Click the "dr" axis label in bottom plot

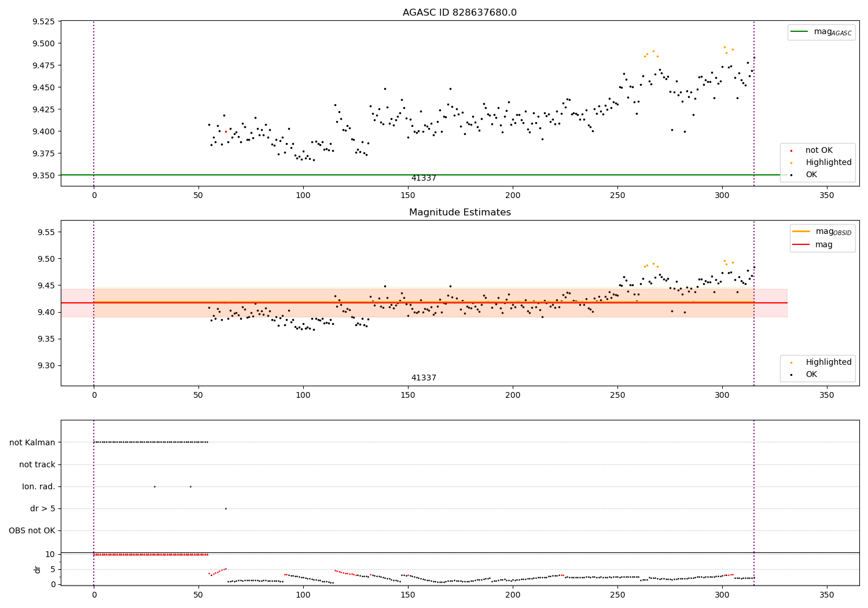pyautogui.click(x=38, y=569)
